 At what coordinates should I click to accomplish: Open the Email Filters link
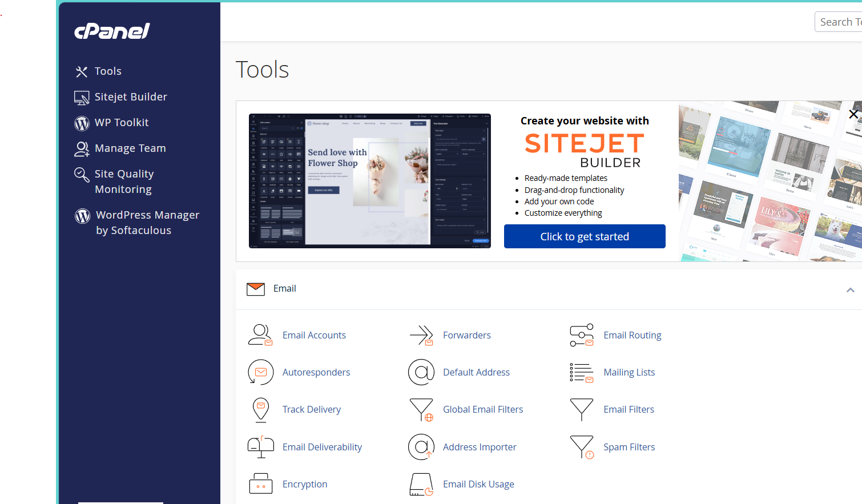pos(629,409)
